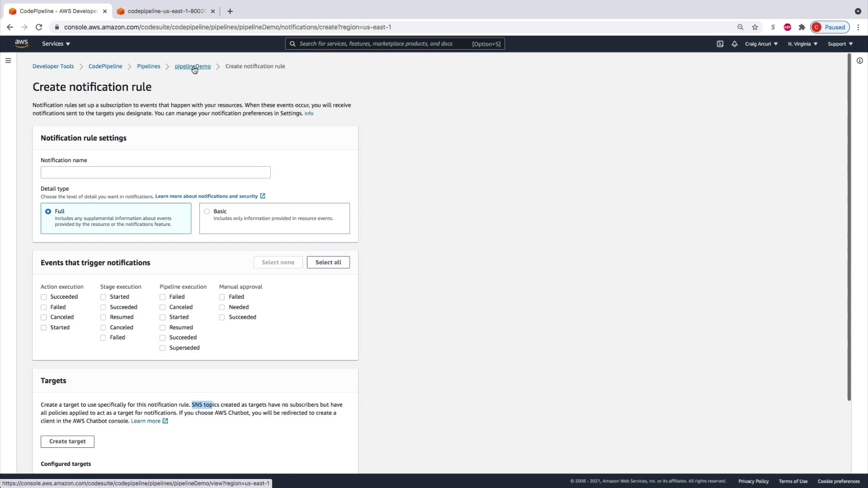Image resolution: width=868 pixels, height=488 pixels.
Task: Open the Support dropdown menu
Action: coord(840,44)
